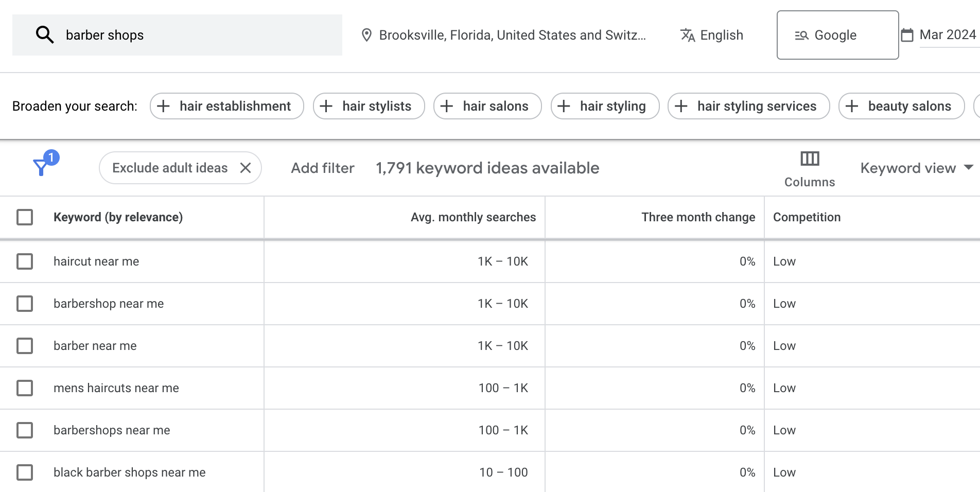
Task: Click the search magnifier icon
Action: (x=45, y=34)
